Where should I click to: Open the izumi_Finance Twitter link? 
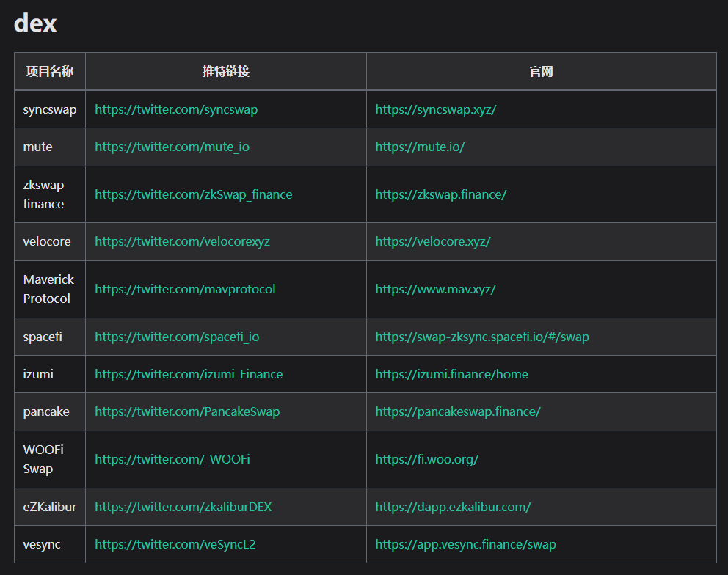[x=189, y=375]
